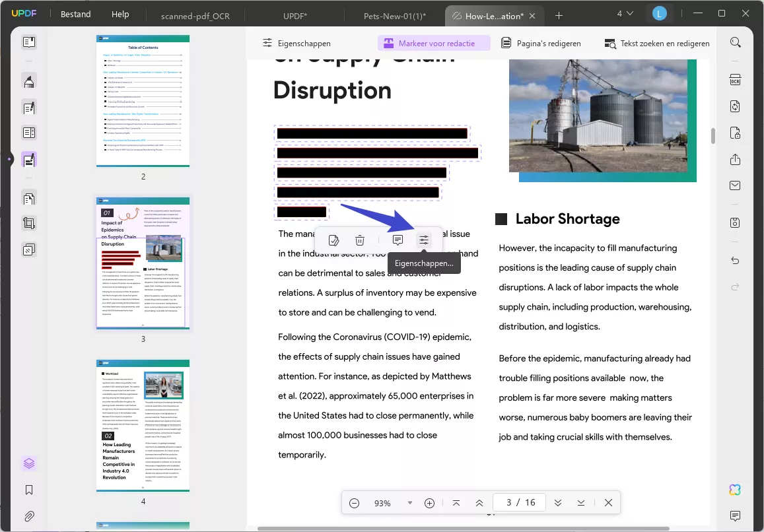
Task: Select page 3 thumbnail in the pages panel
Action: (143, 263)
